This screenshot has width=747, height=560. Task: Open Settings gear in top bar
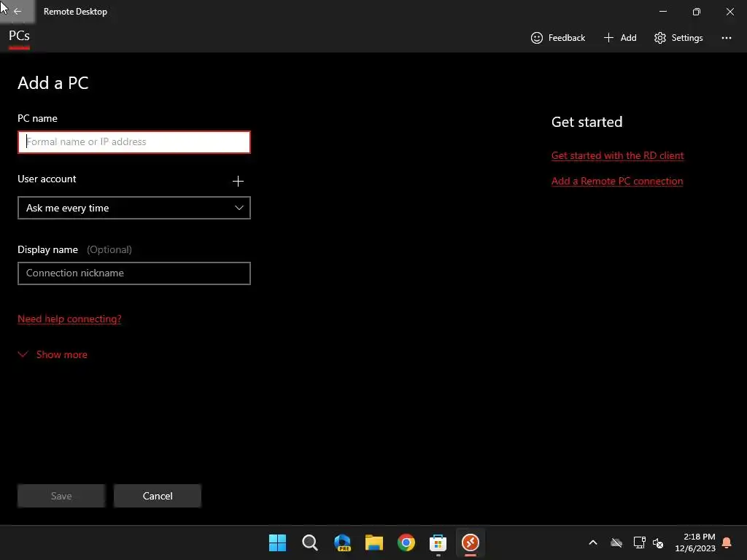[678, 38]
